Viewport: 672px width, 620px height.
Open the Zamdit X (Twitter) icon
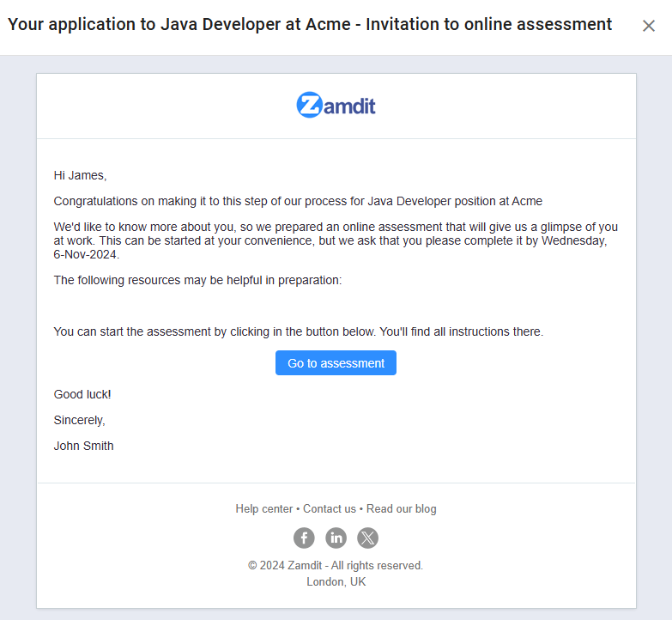coord(367,538)
